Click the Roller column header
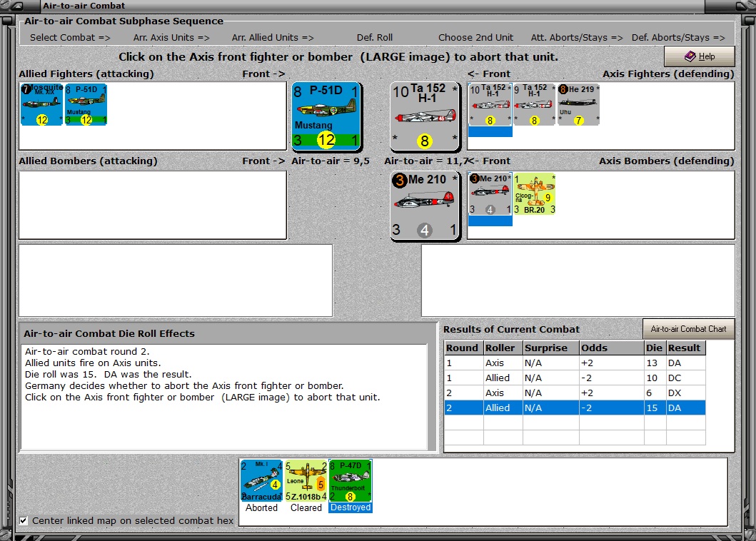Viewport: 756px width, 541px height. pos(503,348)
